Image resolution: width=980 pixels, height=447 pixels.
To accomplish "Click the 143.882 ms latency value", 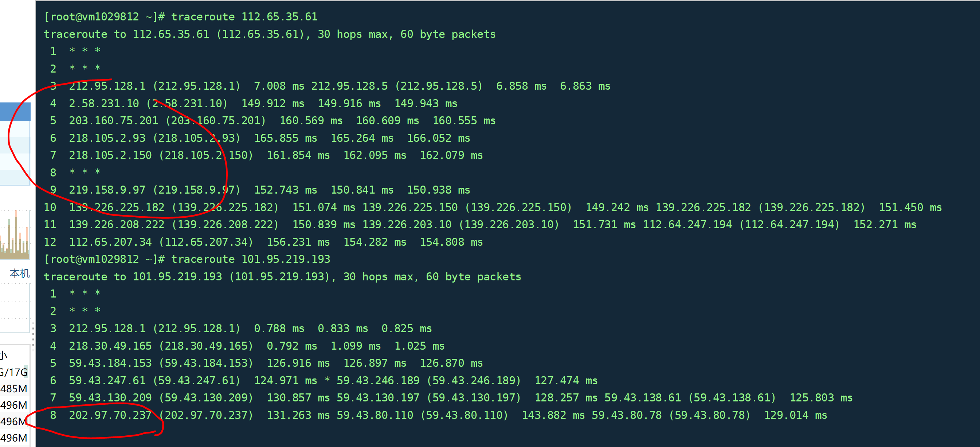I will (x=553, y=415).
